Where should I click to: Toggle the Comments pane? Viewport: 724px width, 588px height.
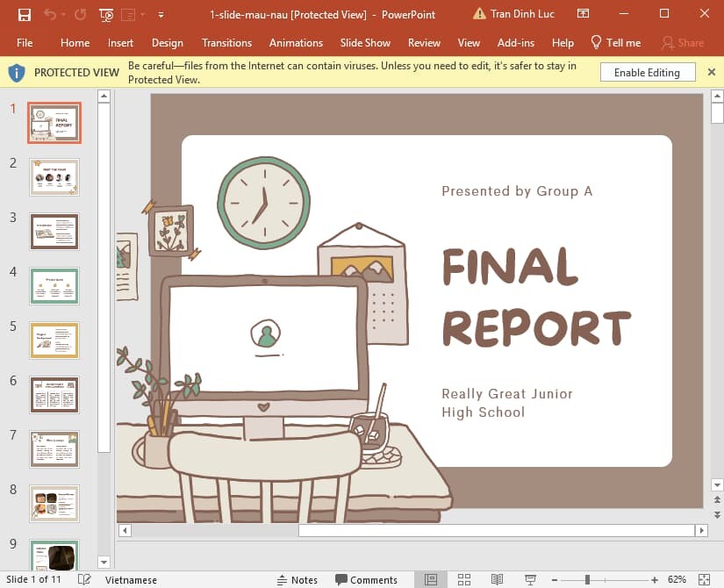pyautogui.click(x=367, y=579)
